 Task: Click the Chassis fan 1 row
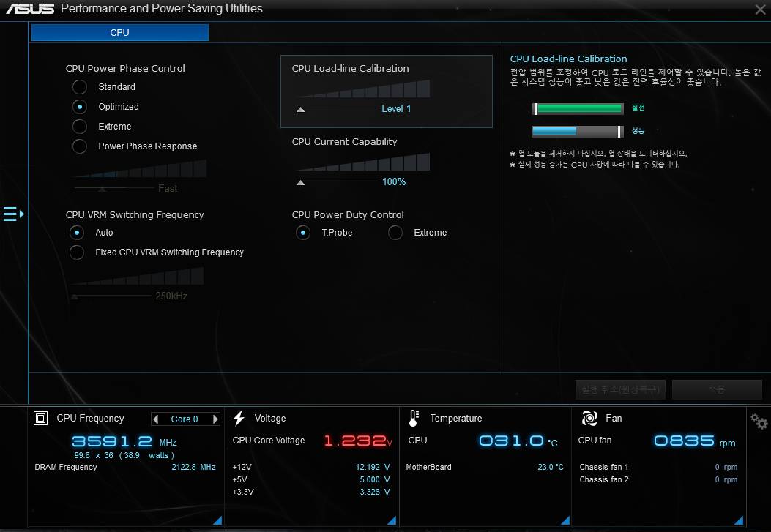tap(658, 467)
